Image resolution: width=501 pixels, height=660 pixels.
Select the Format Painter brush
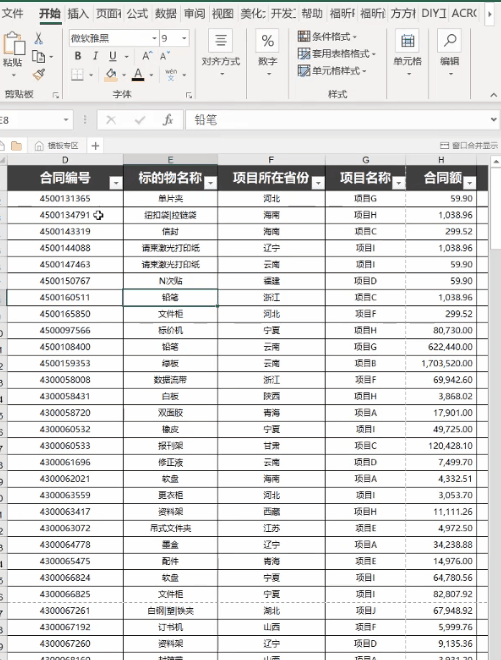coord(39,75)
